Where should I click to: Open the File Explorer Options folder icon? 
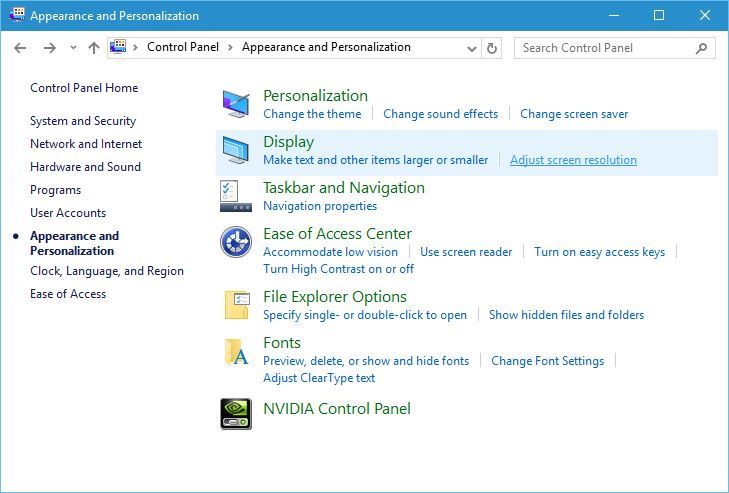[237, 305]
